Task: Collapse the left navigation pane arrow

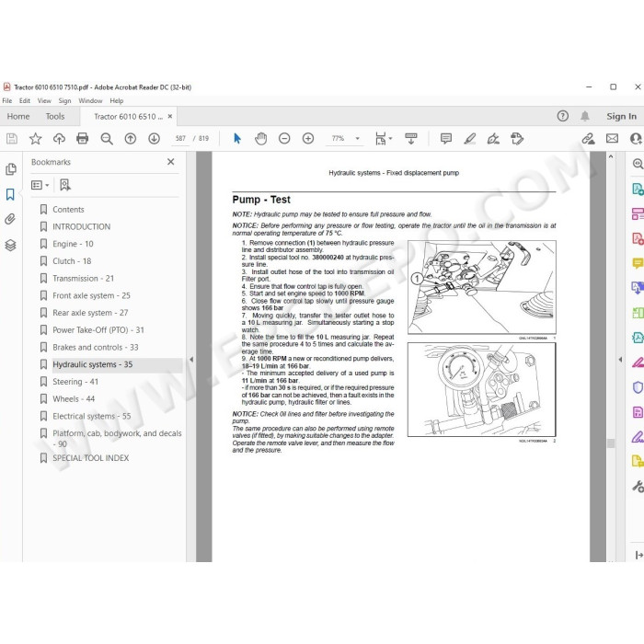Action: coord(191,360)
